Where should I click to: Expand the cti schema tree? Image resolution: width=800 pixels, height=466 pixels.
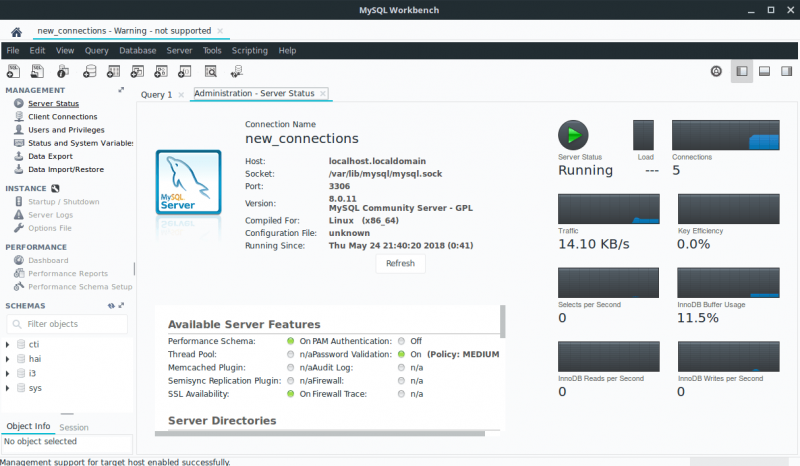click(8, 345)
